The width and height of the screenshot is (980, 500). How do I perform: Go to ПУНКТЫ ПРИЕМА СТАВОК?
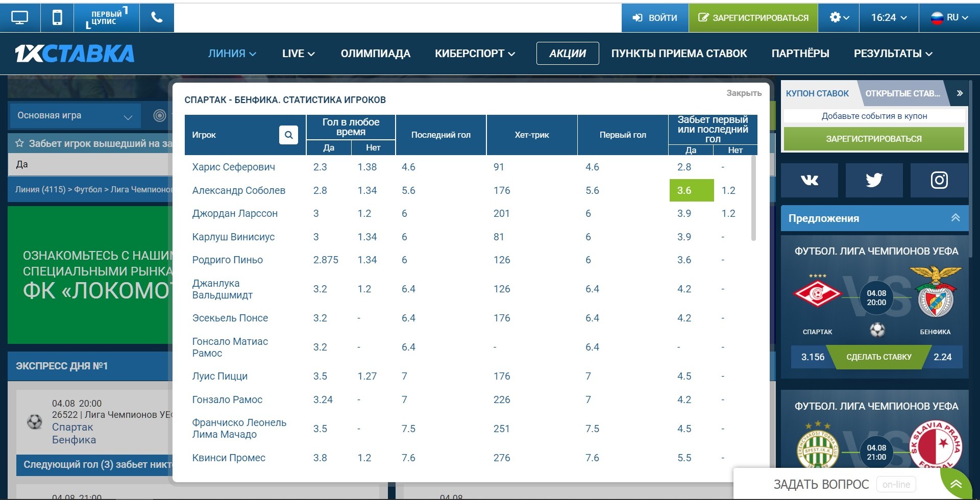click(679, 54)
